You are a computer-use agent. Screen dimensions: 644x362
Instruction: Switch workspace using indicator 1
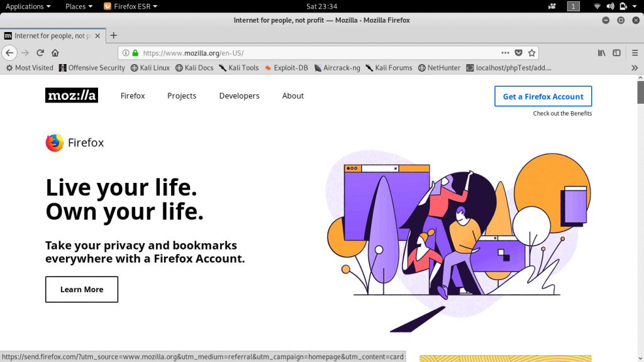[x=574, y=6]
